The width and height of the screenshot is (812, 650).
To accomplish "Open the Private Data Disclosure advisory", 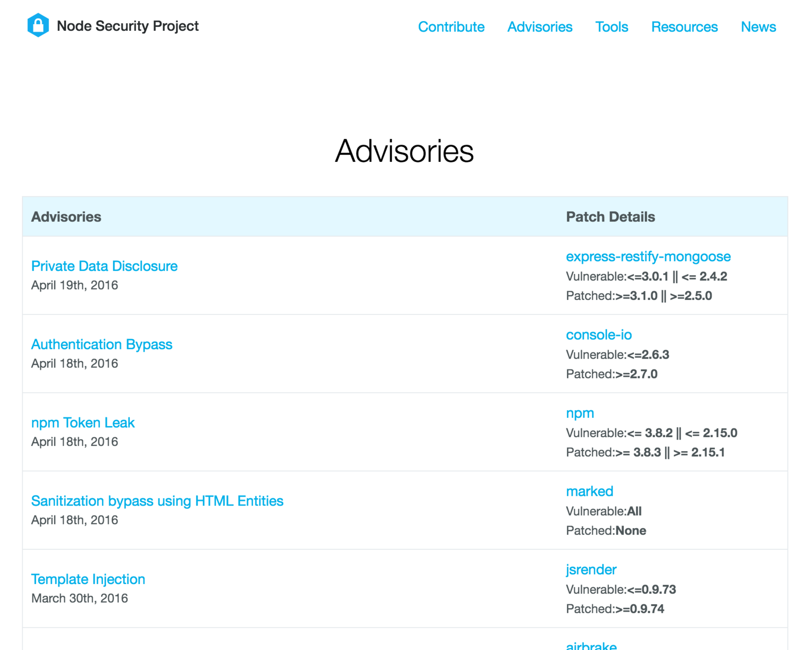I will 104,266.
